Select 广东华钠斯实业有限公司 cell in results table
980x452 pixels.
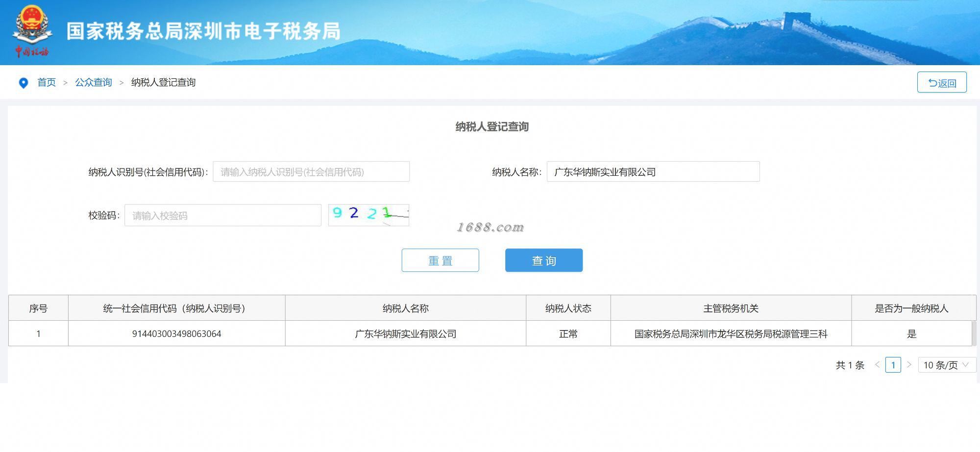pos(406,333)
